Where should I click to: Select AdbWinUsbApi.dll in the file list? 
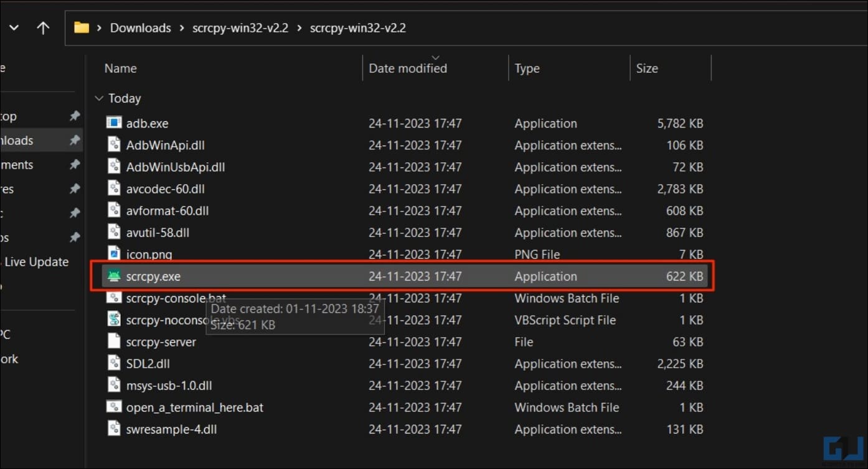click(176, 167)
